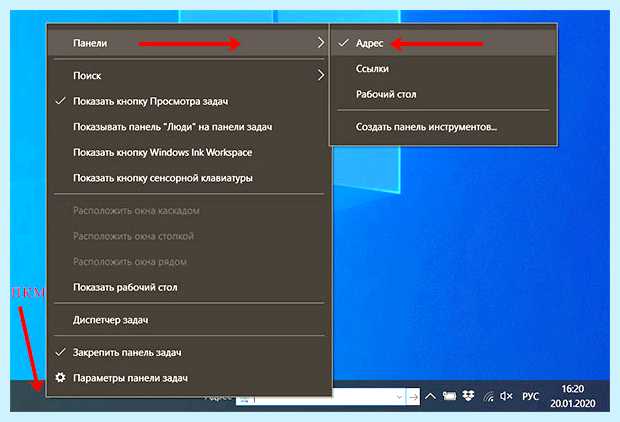This screenshot has height=422, width=620.
Task: Select Создать панель инструментов…
Action: click(x=443, y=127)
